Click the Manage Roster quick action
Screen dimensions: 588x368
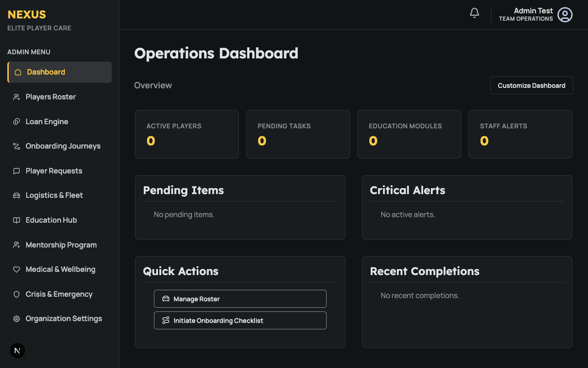click(240, 299)
